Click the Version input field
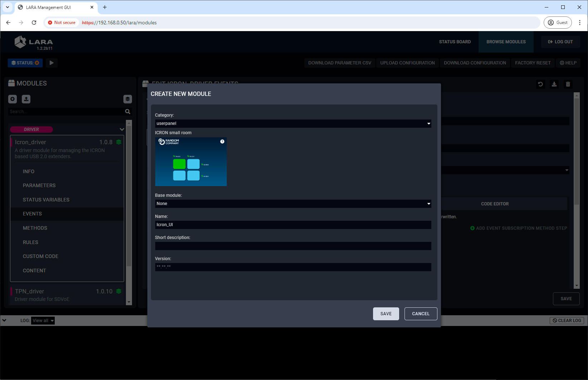The height and width of the screenshot is (380, 588). pos(293,267)
